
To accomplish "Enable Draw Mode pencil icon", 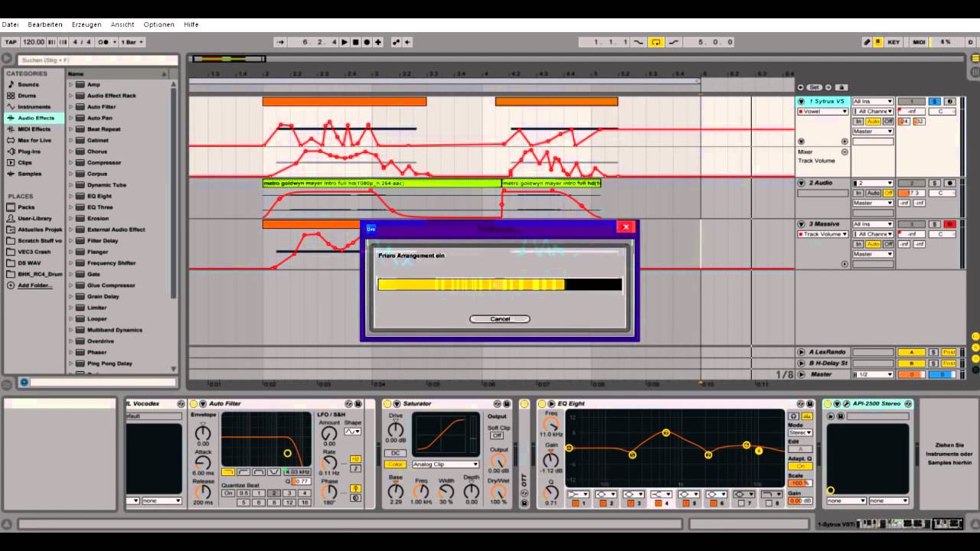I will point(867,42).
